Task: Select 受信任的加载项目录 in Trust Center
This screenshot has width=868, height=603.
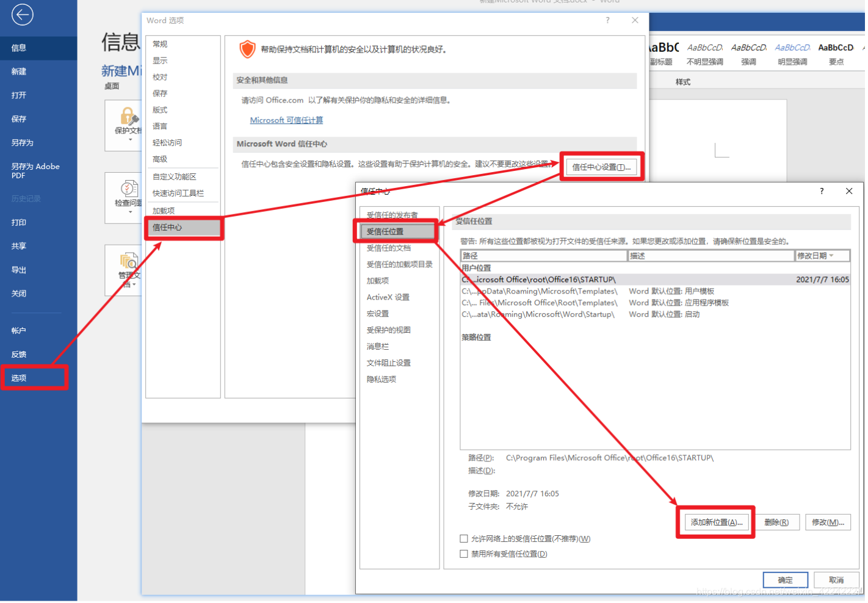Action: click(x=400, y=265)
